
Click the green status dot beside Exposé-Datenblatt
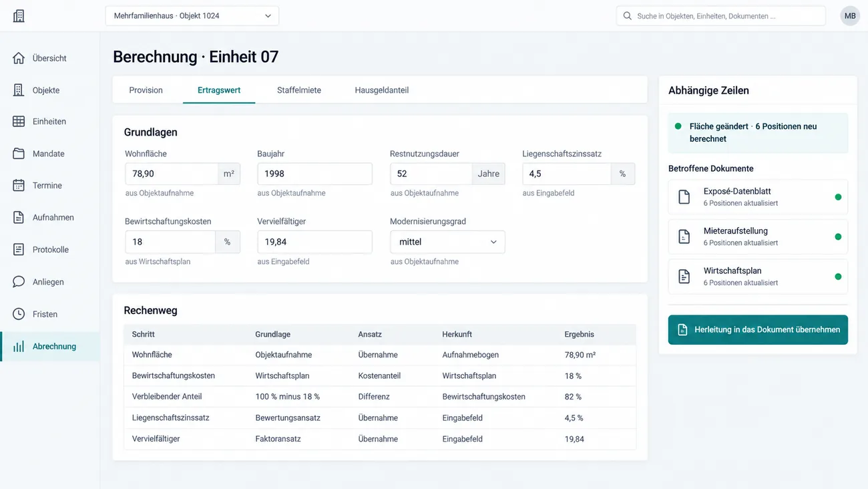point(838,197)
